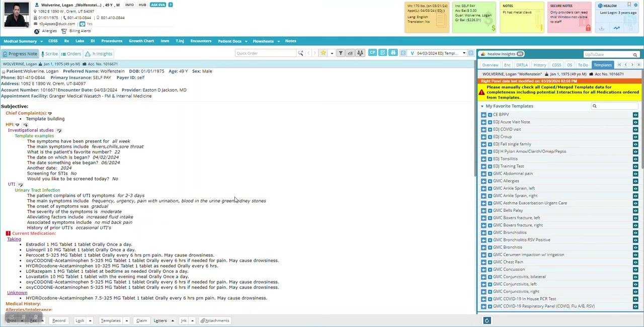
Task: Click the notes icon next to Investigational studies
Action: click(x=59, y=131)
